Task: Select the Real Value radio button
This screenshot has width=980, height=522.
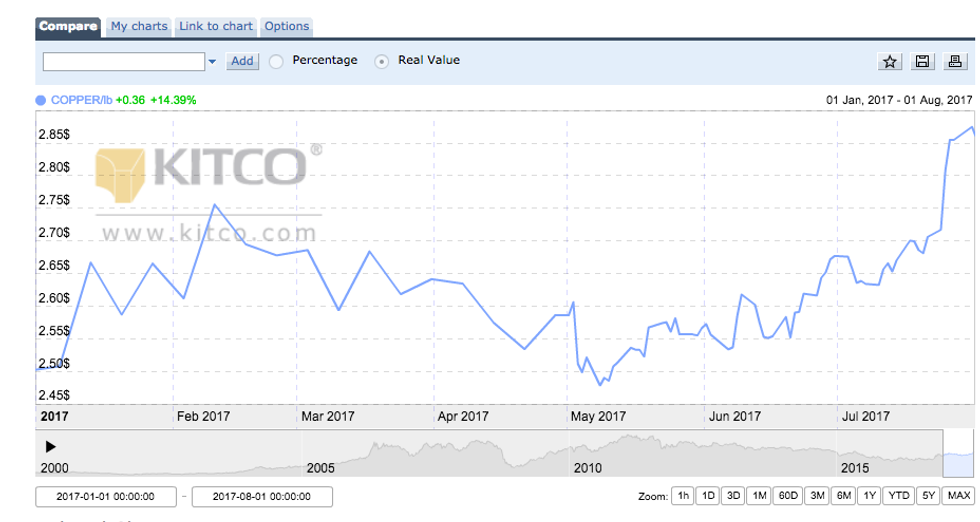Action: [x=382, y=61]
